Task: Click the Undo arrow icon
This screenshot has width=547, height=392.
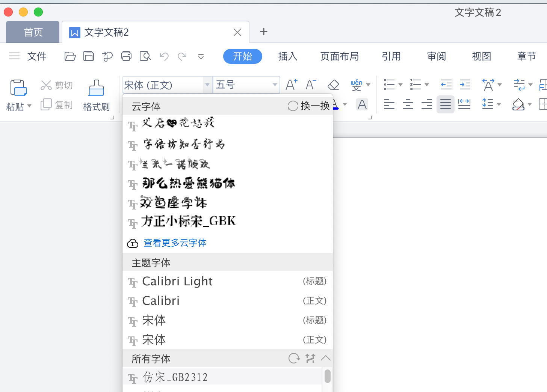Action: pos(164,56)
